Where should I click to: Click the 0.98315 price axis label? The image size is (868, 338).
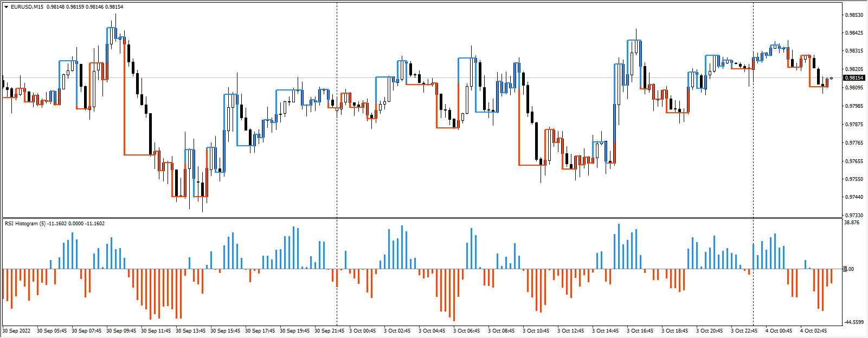(854, 51)
